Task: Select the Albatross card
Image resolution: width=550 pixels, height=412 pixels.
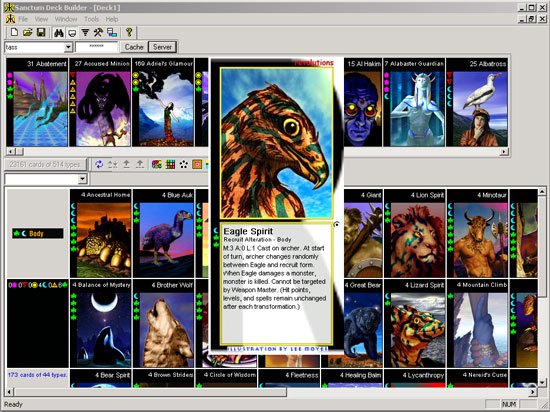Action: [x=477, y=102]
